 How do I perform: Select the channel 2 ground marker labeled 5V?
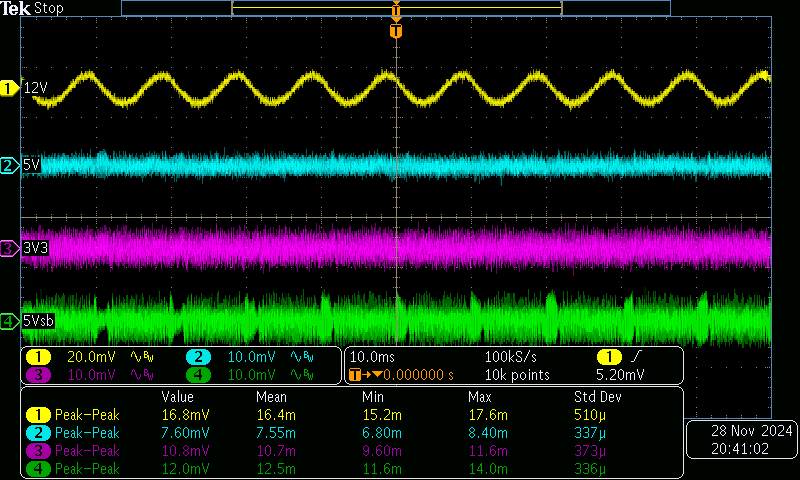coord(9,165)
